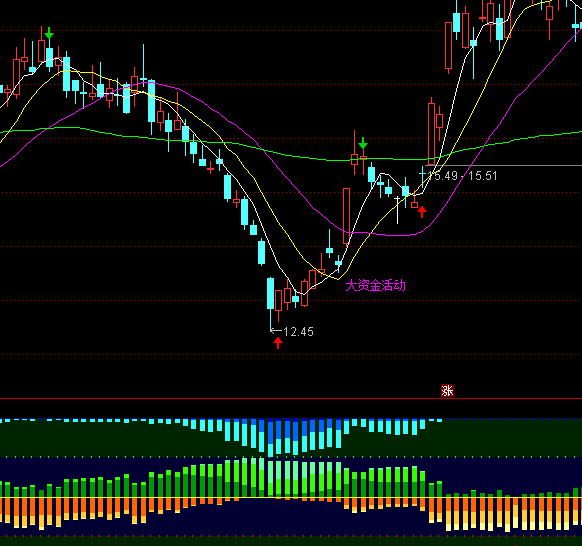Image resolution: width=582 pixels, height=546 pixels.
Task: Click the green sell arrow at top-left peak
Action: pos(49,33)
